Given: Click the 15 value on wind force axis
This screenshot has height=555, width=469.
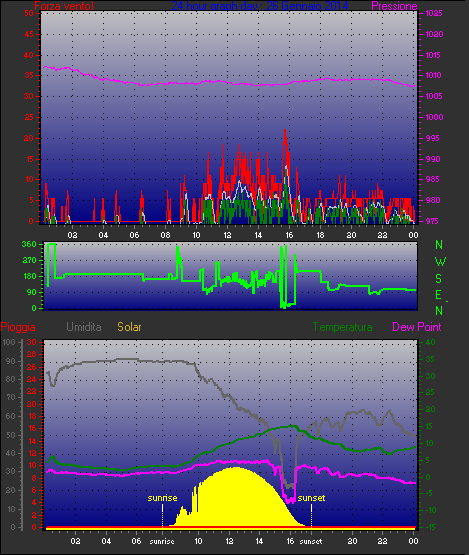Looking at the screenshot, I should tap(29, 159).
